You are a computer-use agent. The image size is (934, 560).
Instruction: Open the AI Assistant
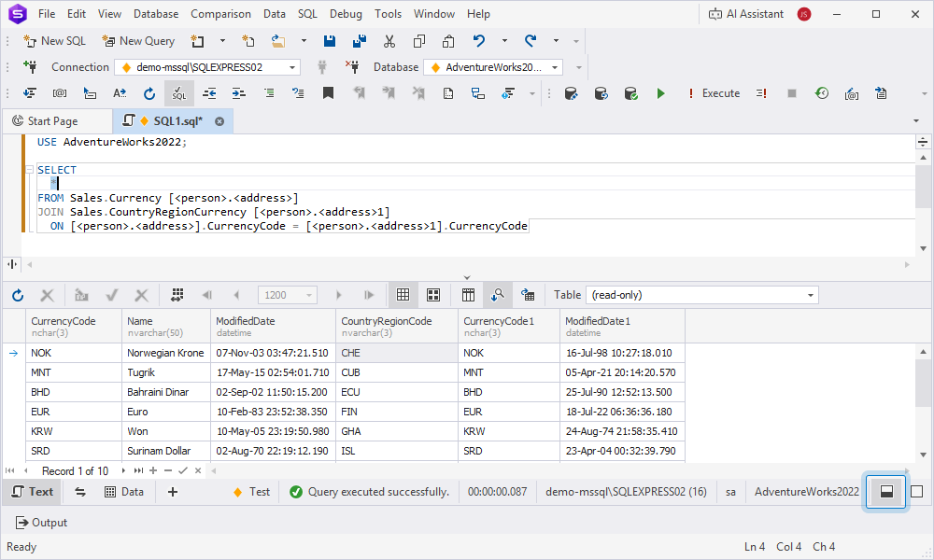[745, 14]
